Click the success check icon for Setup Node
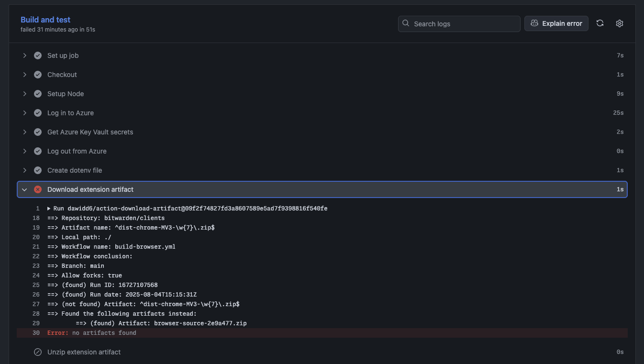 point(38,94)
